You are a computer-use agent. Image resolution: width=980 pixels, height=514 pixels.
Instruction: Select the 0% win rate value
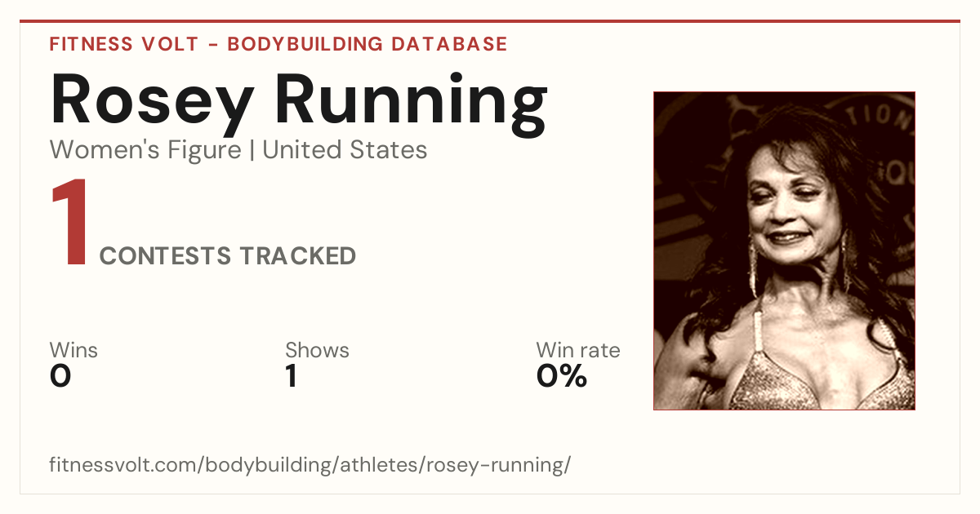pyautogui.click(x=562, y=376)
